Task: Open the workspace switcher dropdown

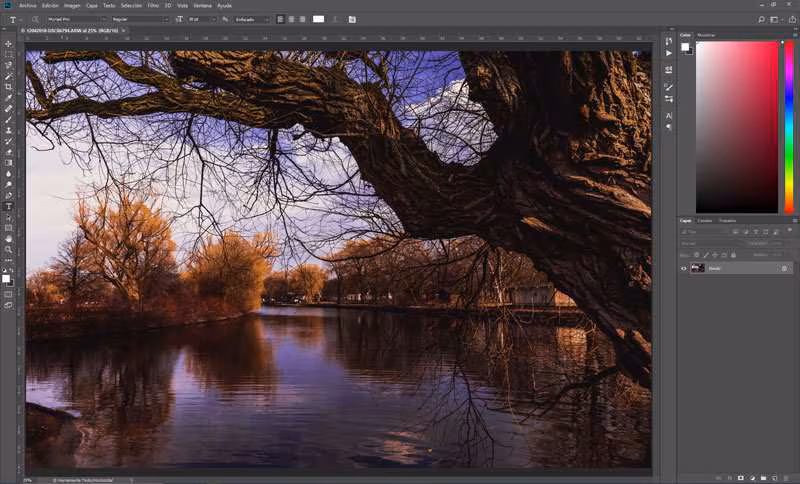Action: [x=776, y=19]
